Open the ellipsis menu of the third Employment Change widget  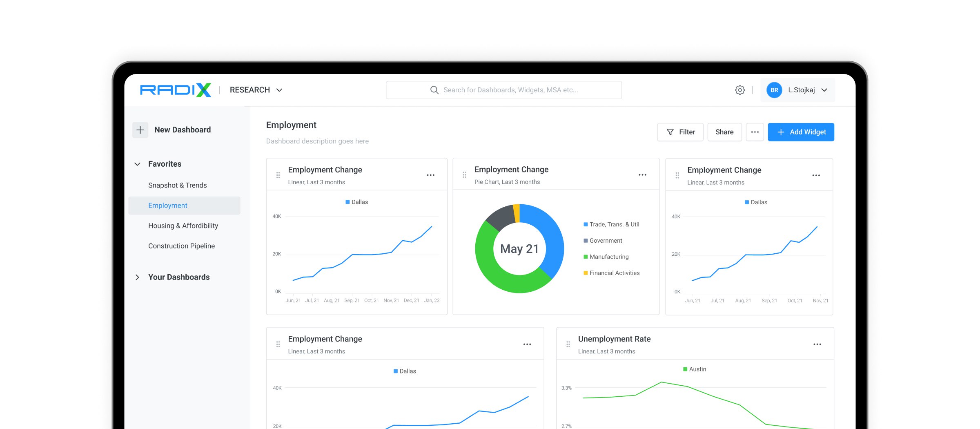(816, 175)
